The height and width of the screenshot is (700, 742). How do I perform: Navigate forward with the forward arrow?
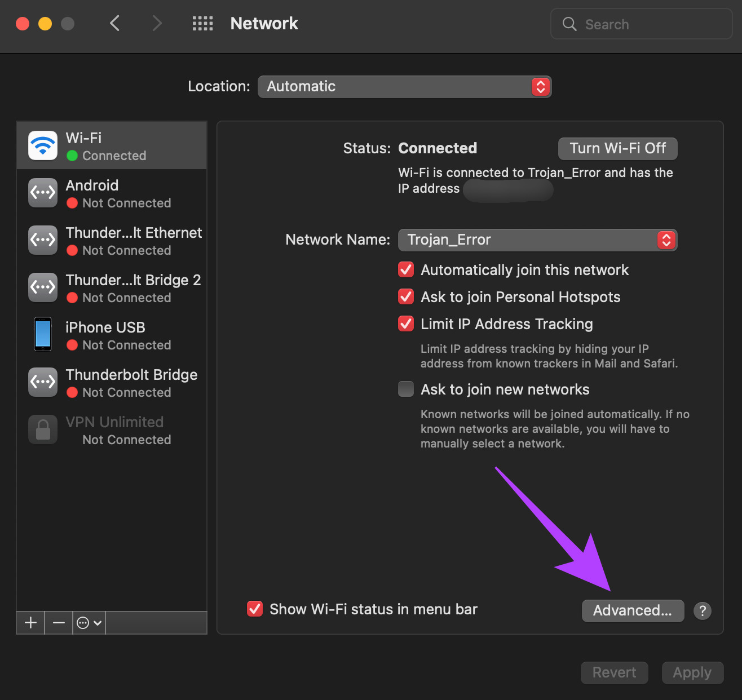click(156, 23)
